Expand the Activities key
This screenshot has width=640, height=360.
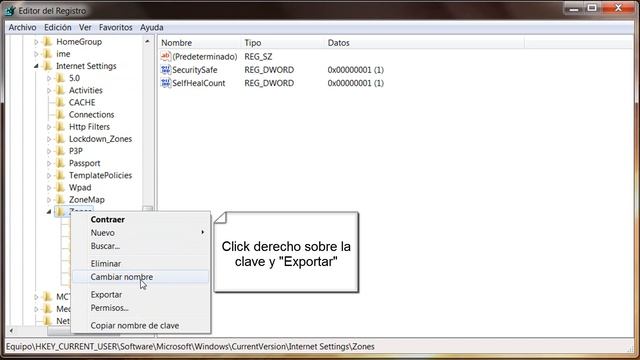49,90
